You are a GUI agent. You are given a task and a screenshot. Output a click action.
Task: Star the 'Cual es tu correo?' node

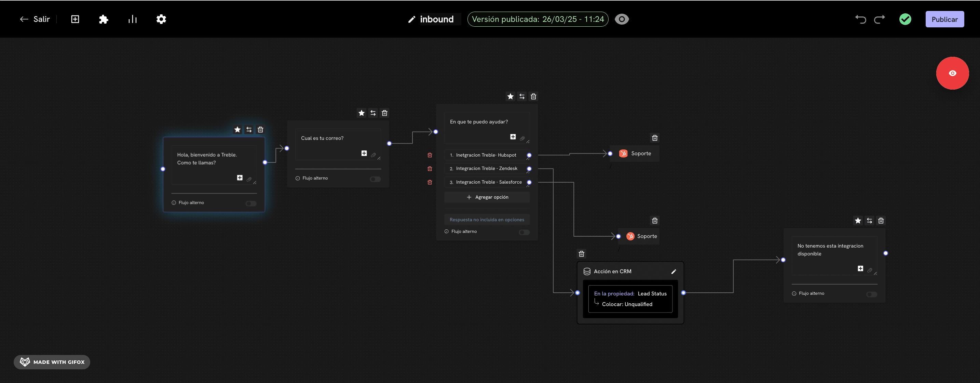362,113
